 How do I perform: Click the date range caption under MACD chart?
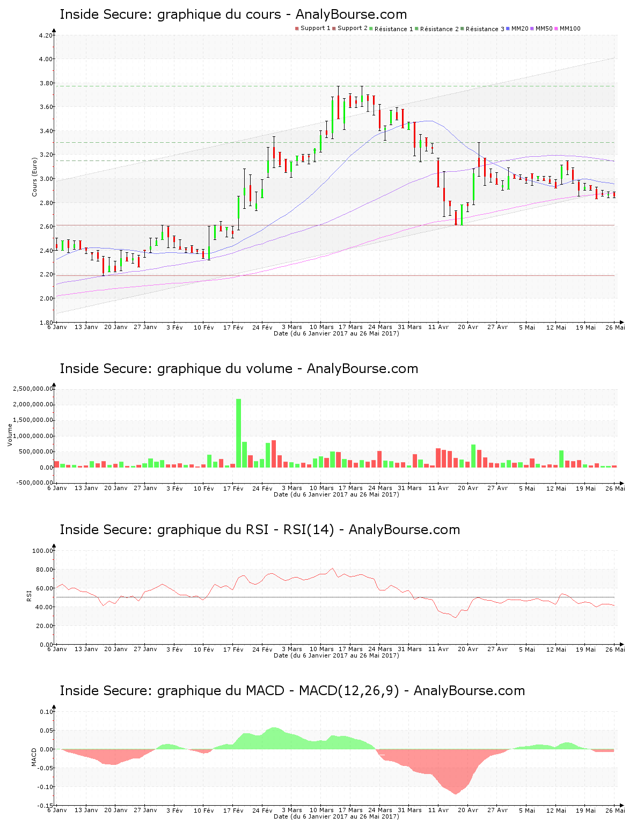336,816
